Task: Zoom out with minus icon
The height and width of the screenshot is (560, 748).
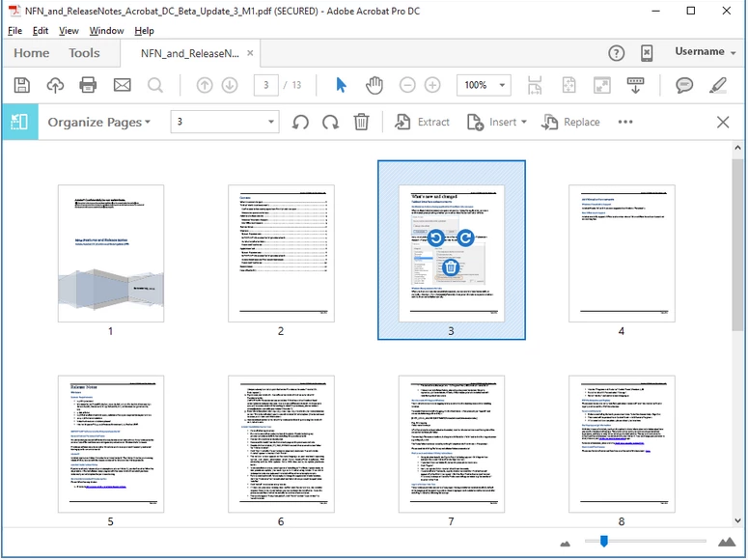Action: point(407,85)
